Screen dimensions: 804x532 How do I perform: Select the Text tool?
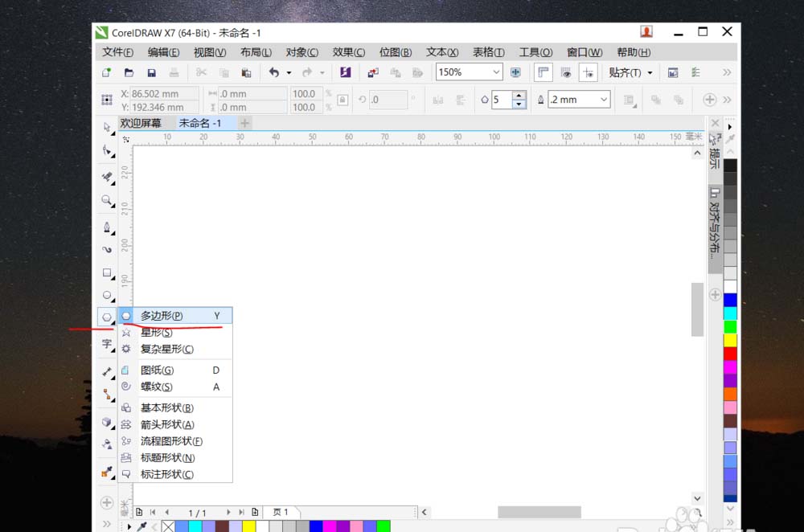107,344
